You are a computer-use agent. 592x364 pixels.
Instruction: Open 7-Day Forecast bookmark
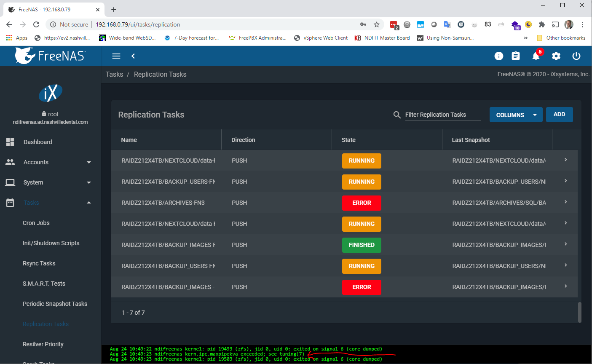(x=192, y=38)
